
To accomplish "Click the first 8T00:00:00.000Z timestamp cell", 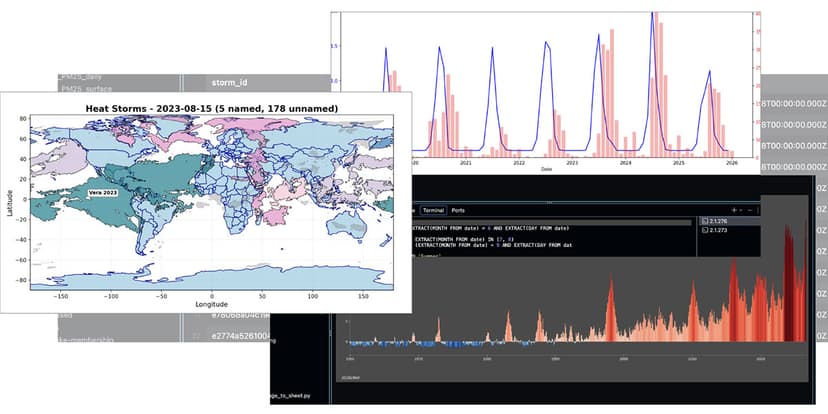I will point(793,104).
